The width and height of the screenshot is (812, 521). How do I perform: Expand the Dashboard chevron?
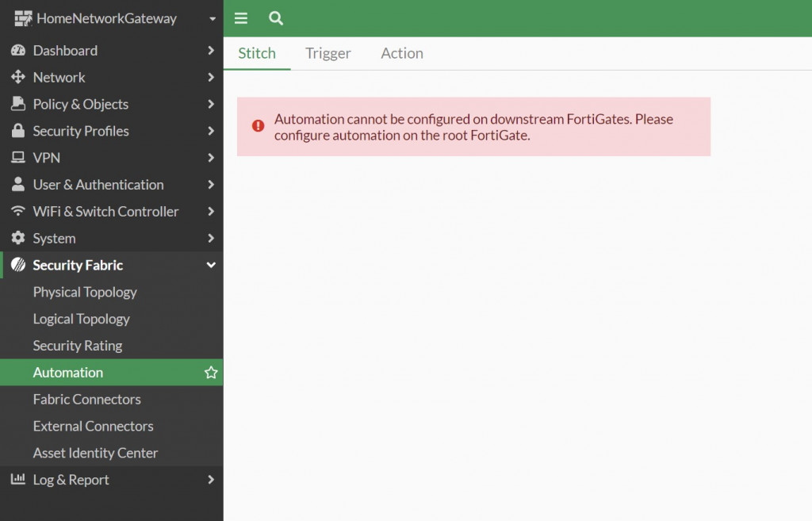pos(211,50)
